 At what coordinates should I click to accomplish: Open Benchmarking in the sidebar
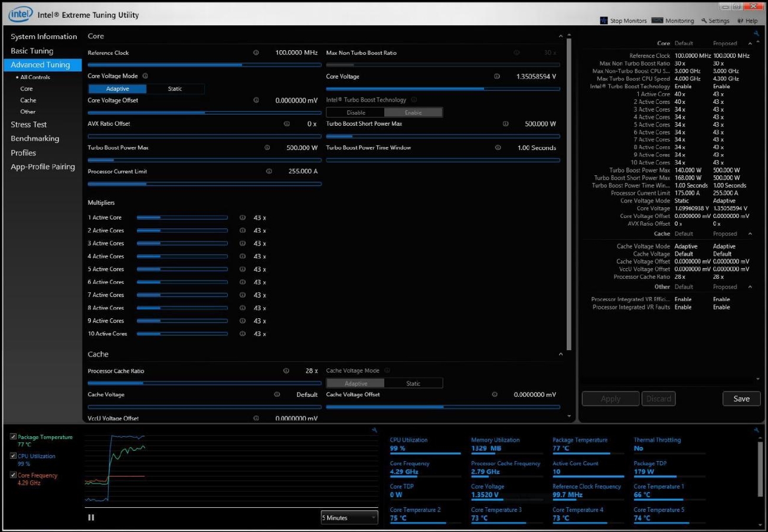pos(35,139)
